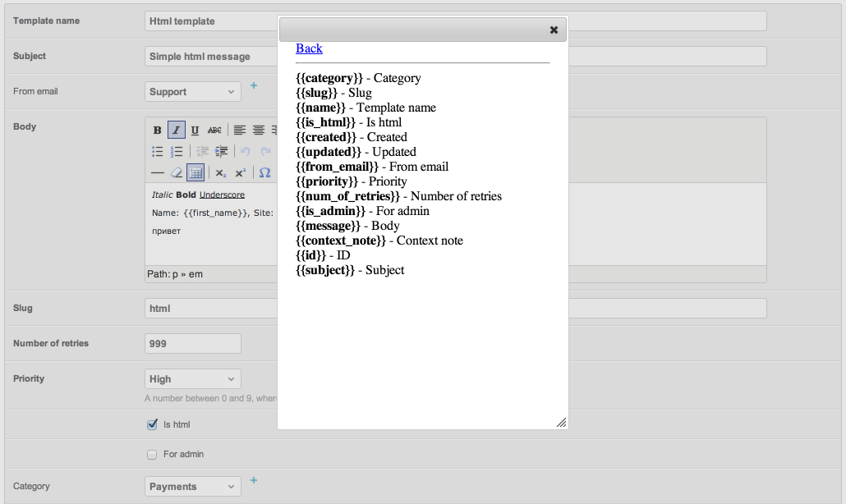Open the From email Support dropdown
This screenshot has width=846, height=504.
(193, 92)
